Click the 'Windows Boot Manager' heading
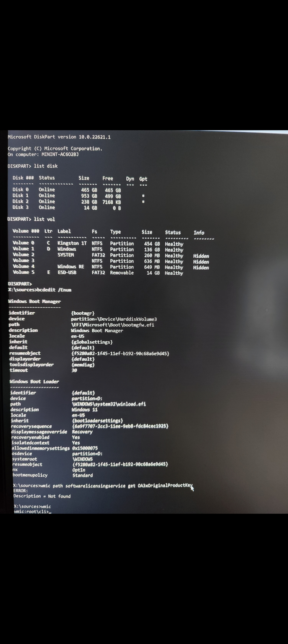 pyautogui.click(x=34, y=302)
